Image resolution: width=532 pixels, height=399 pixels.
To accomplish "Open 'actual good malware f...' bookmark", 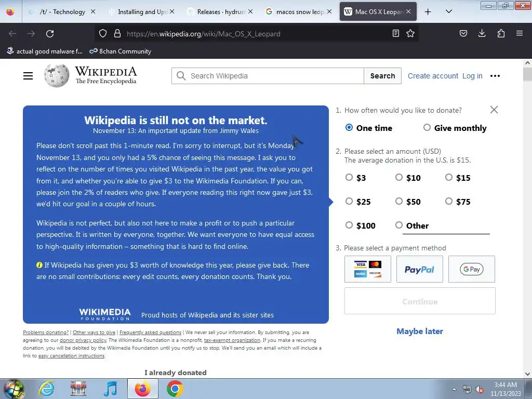I will point(45,51).
